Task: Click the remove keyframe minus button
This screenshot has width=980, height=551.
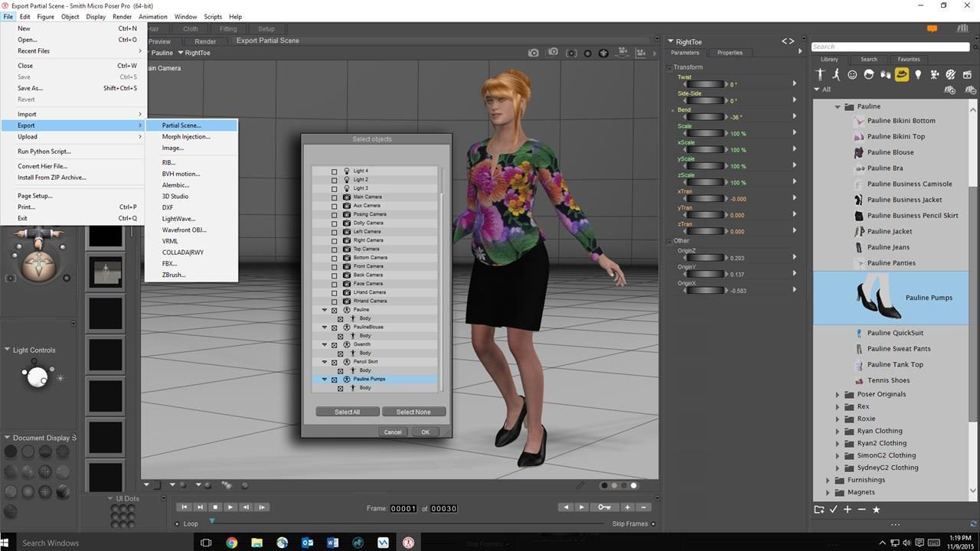Action: tap(643, 507)
